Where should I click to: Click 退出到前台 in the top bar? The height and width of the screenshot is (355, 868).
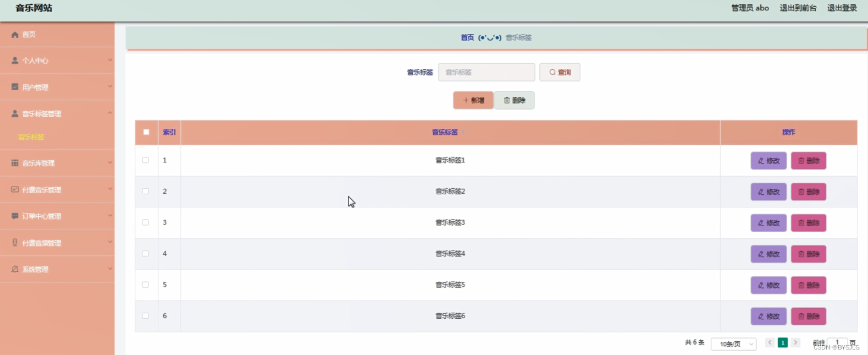pos(798,8)
